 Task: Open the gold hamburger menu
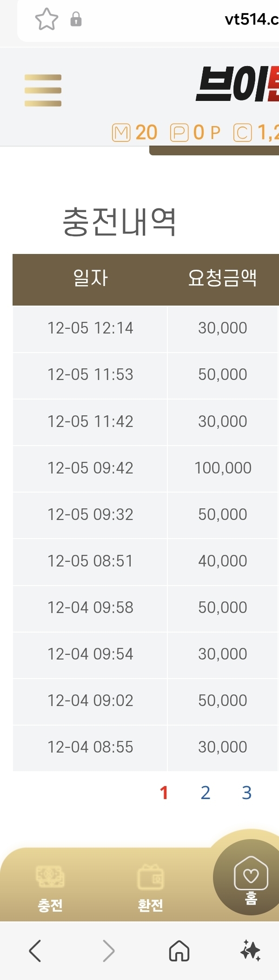click(43, 90)
